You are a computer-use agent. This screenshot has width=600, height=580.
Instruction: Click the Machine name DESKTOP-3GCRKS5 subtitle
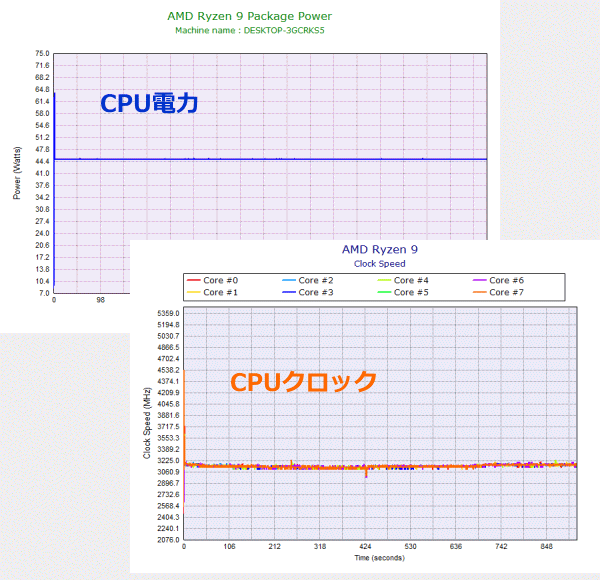249,30
